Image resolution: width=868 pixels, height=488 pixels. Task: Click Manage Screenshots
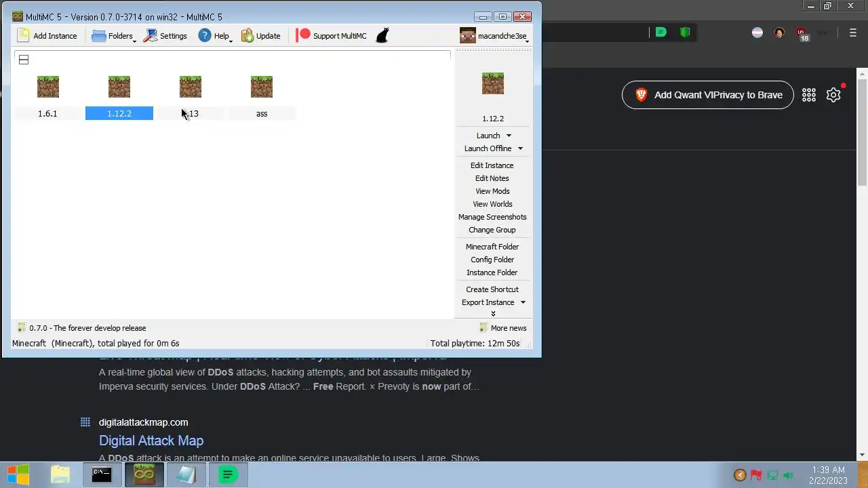tap(492, 217)
